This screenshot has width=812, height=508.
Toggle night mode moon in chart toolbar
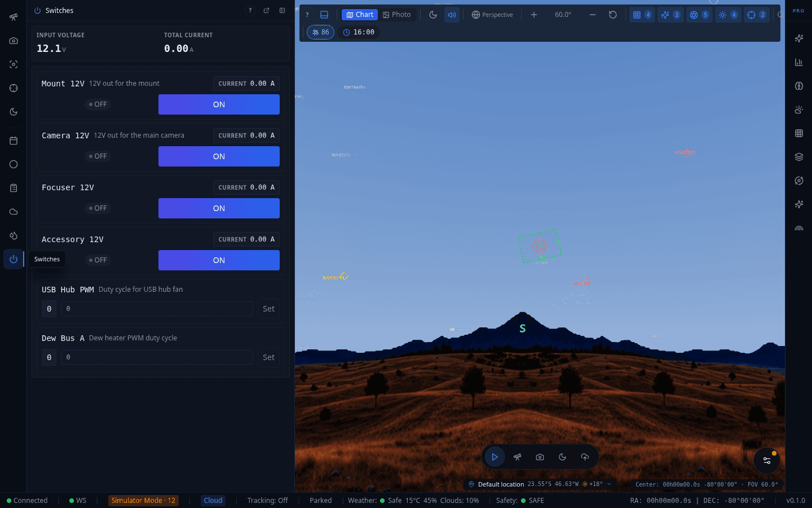433,15
